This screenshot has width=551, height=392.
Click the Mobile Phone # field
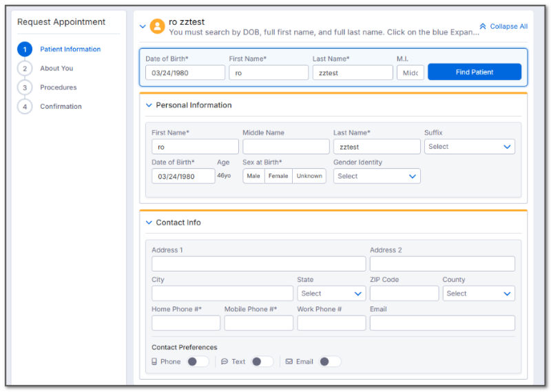point(259,322)
